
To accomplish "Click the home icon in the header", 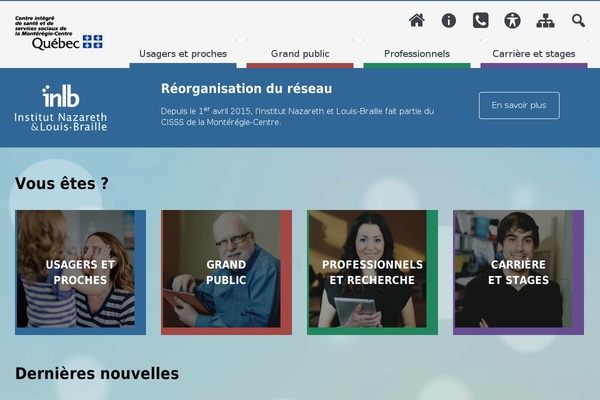I will [417, 20].
